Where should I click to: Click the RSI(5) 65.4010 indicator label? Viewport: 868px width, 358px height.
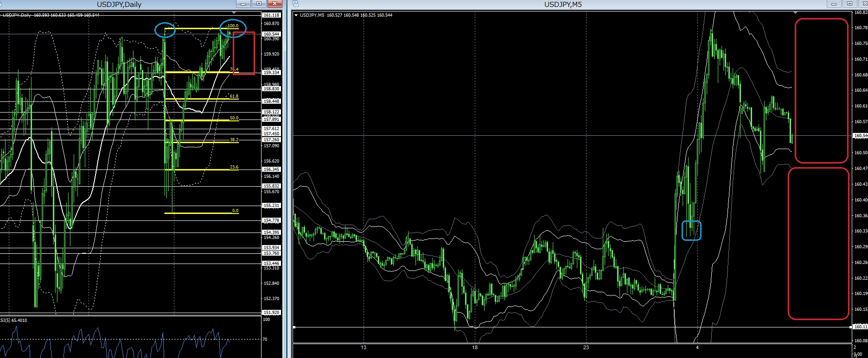click(x=13, y=320)
